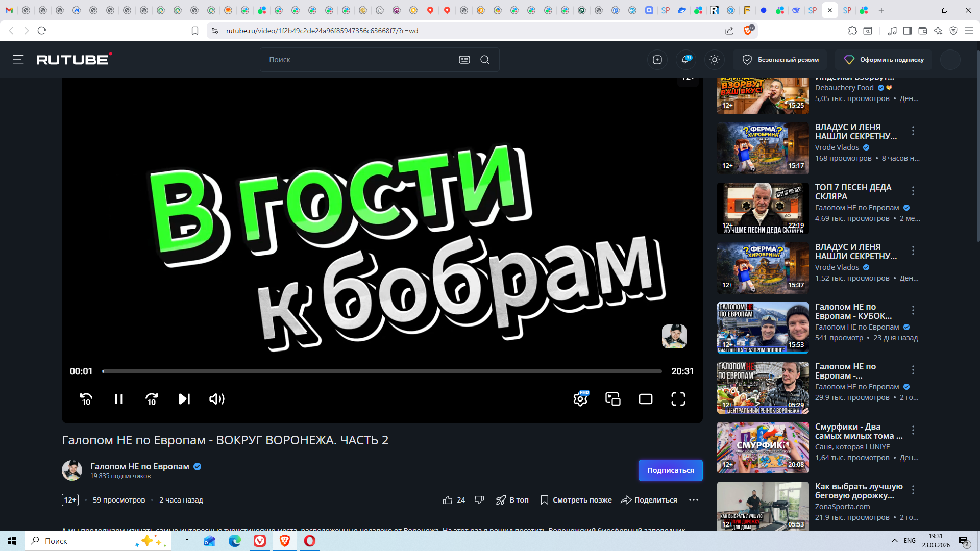Viewport: 980px width, 551px height.
Task: Pause the video playback
Action: click(x=118, y=399)
